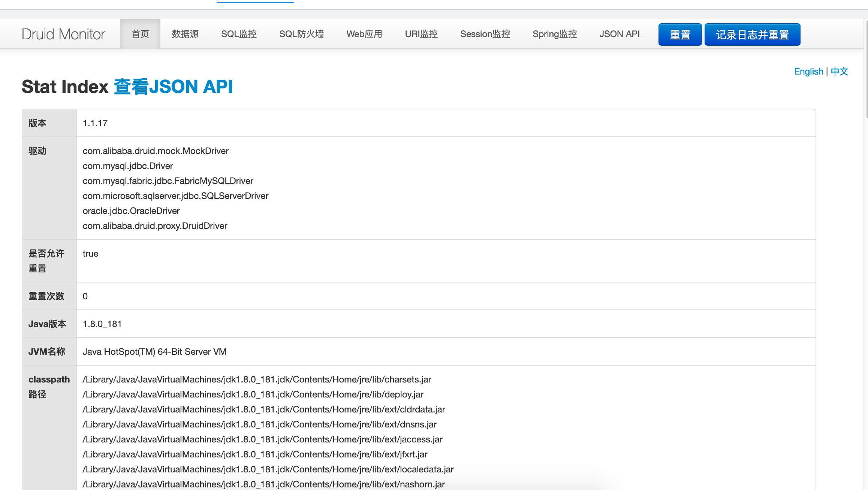Select com.mysql.fabric.jdbc.FabricMySQLDriver entry
The height and width of the screenshot is (490, 868).
click(168, 181)
